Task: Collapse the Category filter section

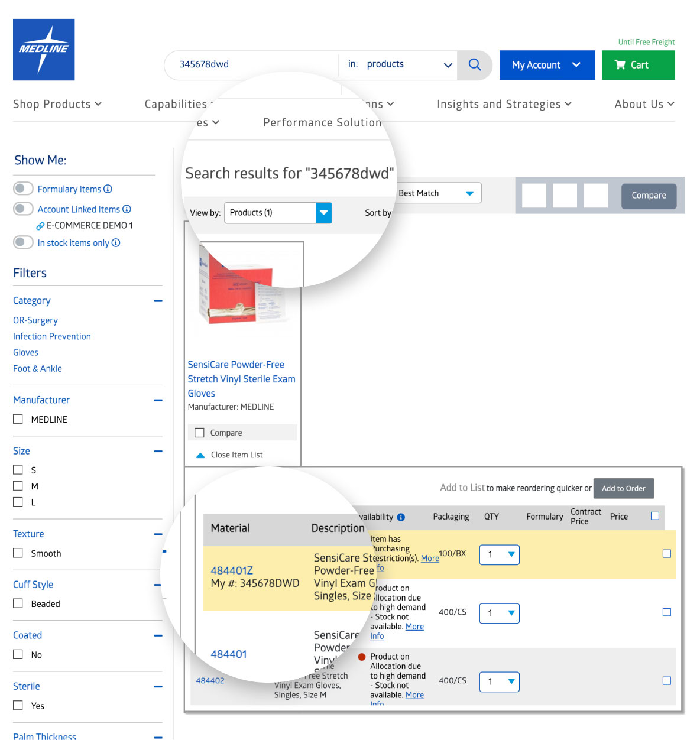Action: coord(158,301)
